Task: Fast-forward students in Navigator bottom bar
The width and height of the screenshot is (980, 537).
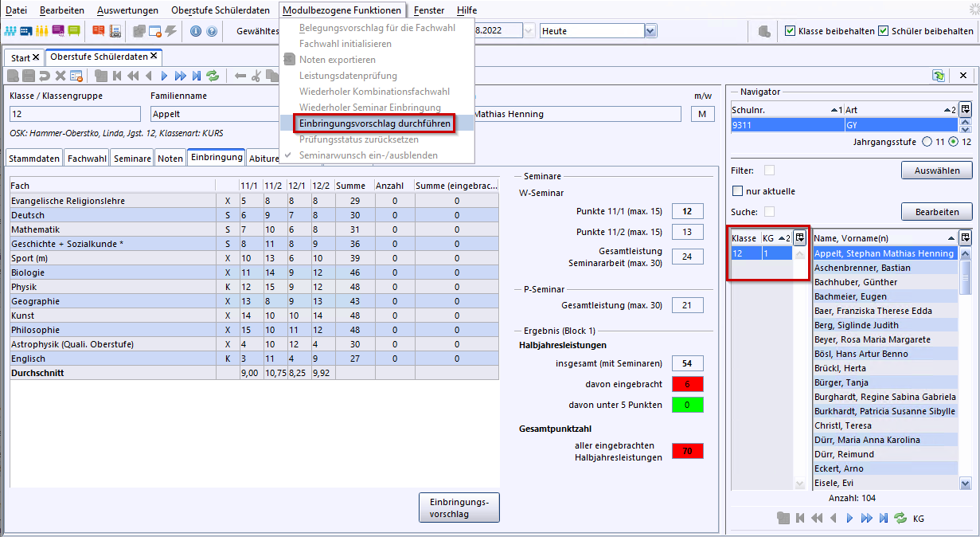Action: coord(866,518)
